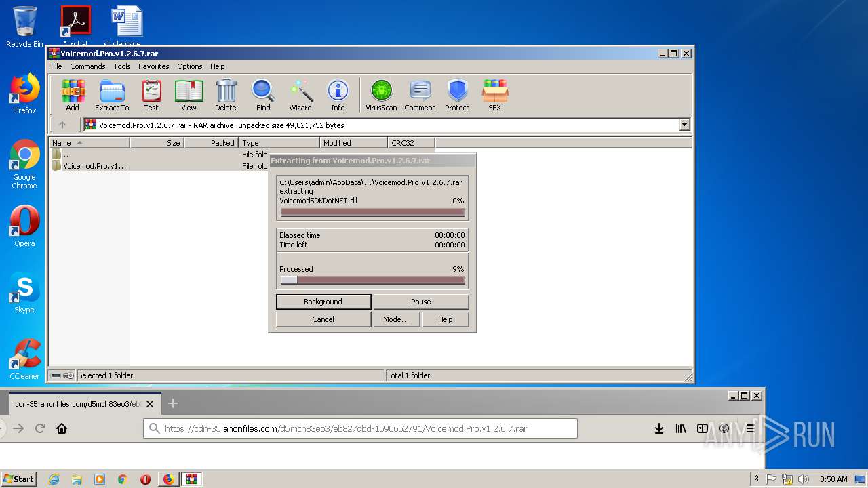
Task: Click the Add toolbar icon in WinRAR
Action: (x=73, y=96)
